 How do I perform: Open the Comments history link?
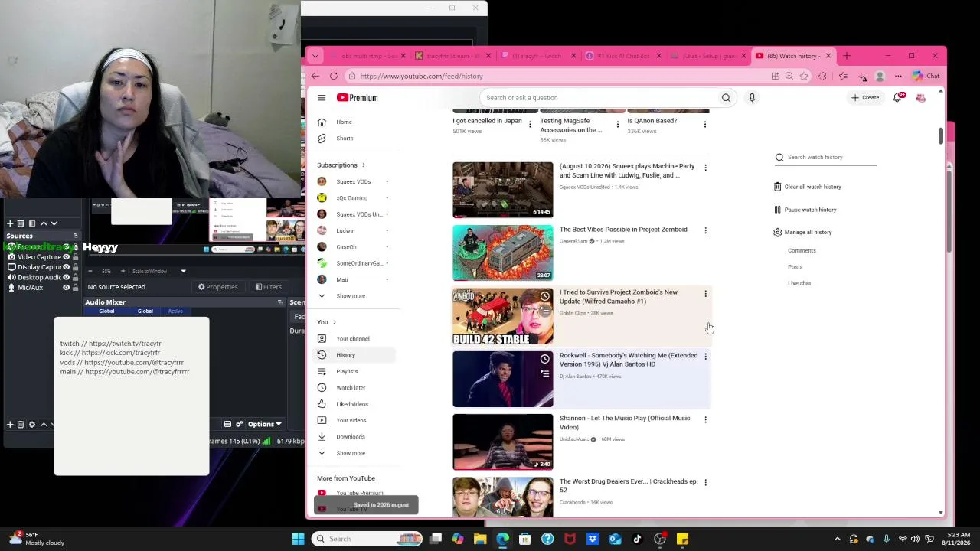point(802,251)
